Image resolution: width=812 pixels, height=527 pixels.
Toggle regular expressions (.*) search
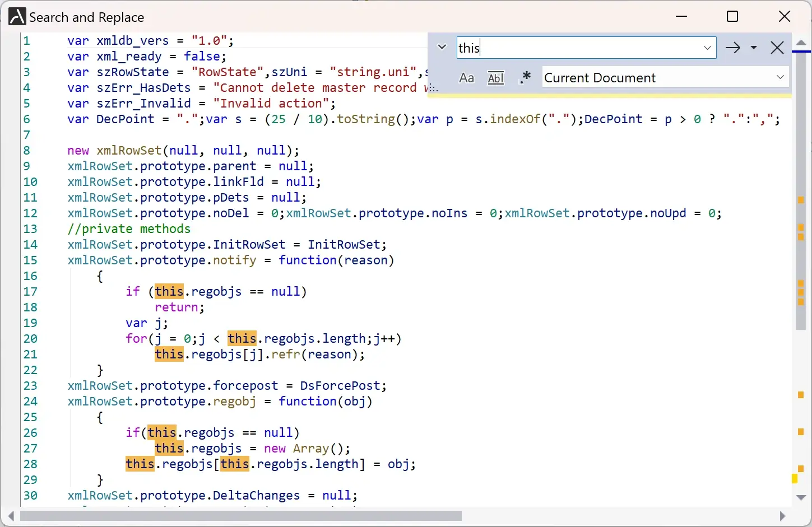[x=525, y=78]
